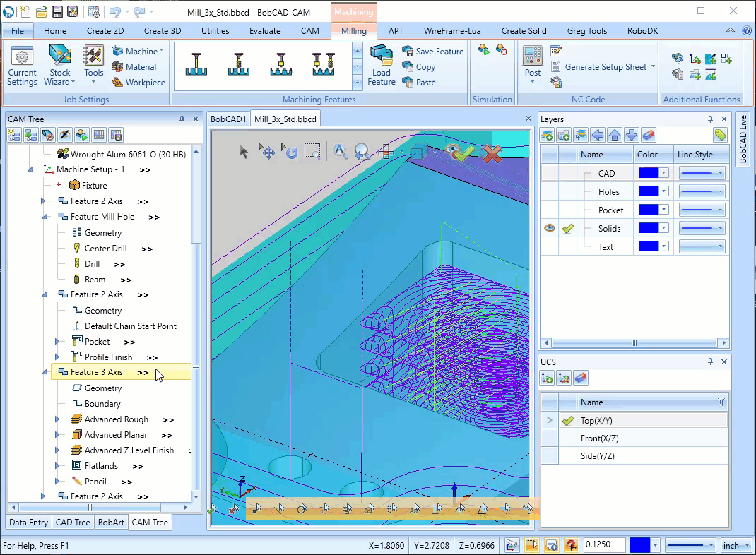Collapse the Feature Mill Hole node

tap(44, 217)
